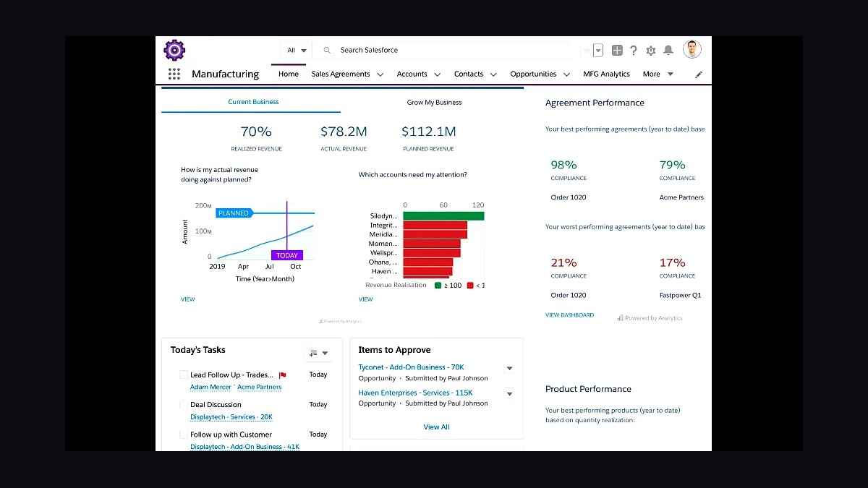Expand the Sales Agreements tab chevron
The image size is (868, 488).
click(380, 74)
